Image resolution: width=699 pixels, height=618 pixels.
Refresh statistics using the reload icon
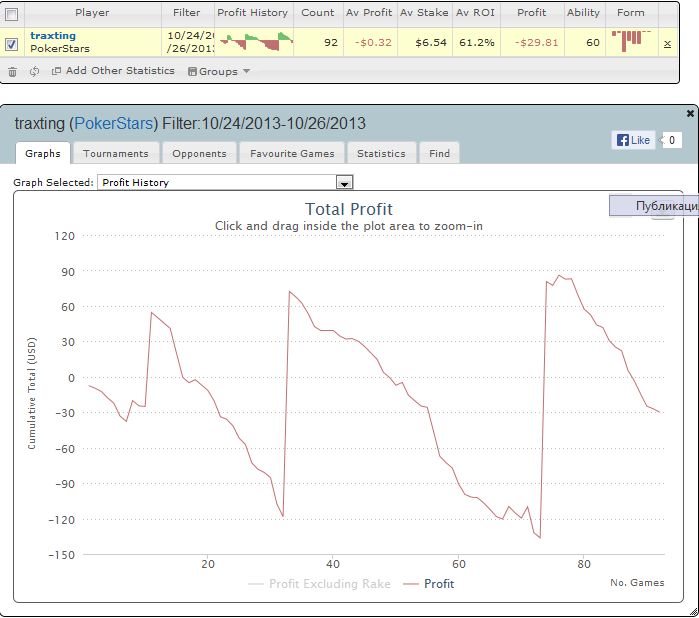34,71
